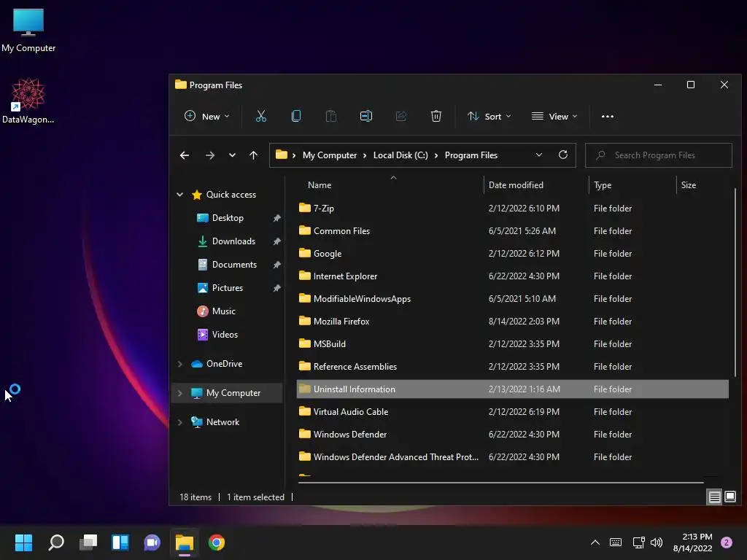Go up one folder level with the up arrow

tap(253, 155)
